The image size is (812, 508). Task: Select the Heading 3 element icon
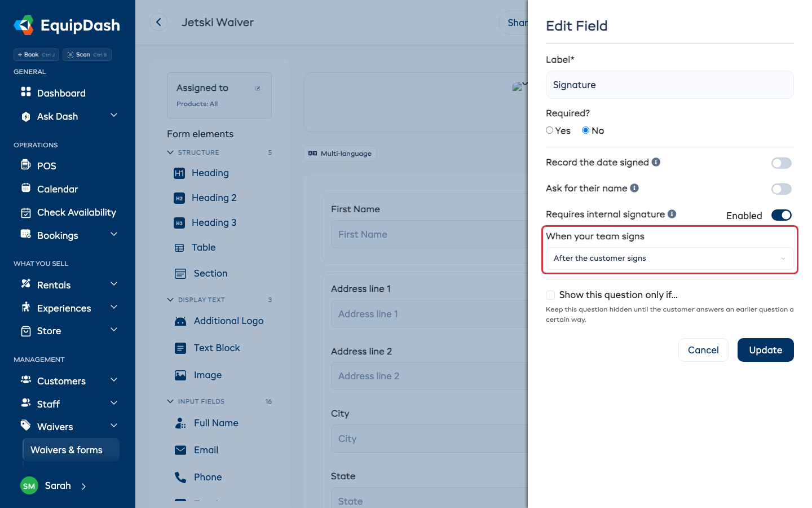pyautogui.click(x=179, y=223)
